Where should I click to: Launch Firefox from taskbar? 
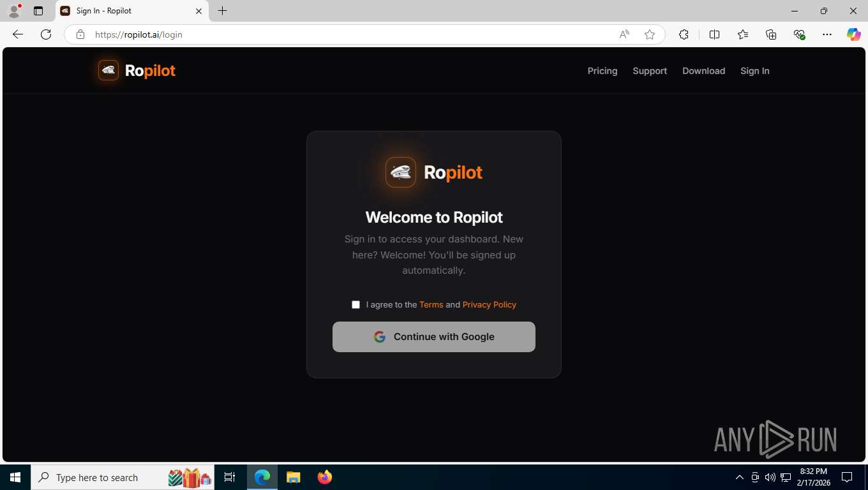coord(325,477)
